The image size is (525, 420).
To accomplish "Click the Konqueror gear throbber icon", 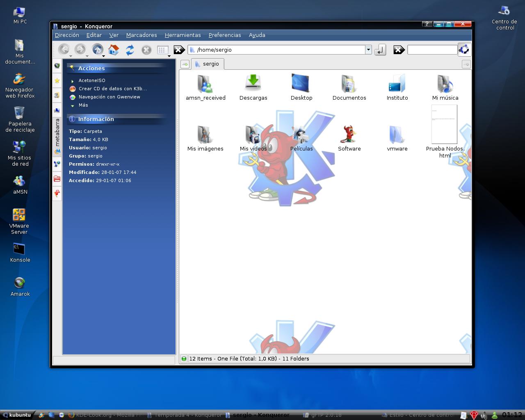I will (464, 50).
